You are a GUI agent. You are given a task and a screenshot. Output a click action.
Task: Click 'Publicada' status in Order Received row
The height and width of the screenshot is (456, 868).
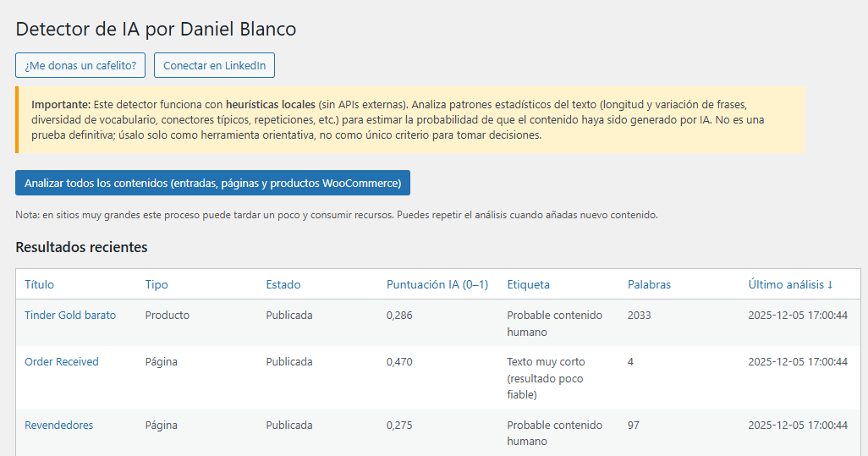click(x=289, y=361)
